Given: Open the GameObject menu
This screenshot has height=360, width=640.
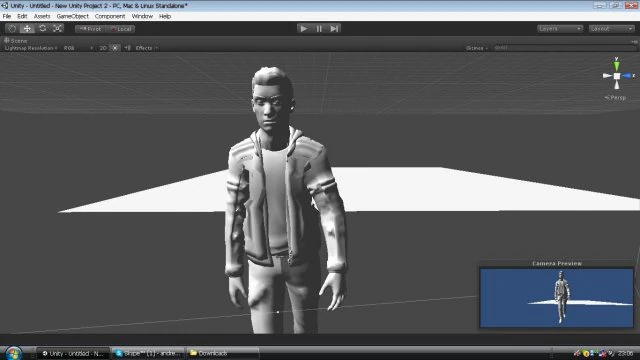Looking at the screenshot, I should click(x=72, y=16).
